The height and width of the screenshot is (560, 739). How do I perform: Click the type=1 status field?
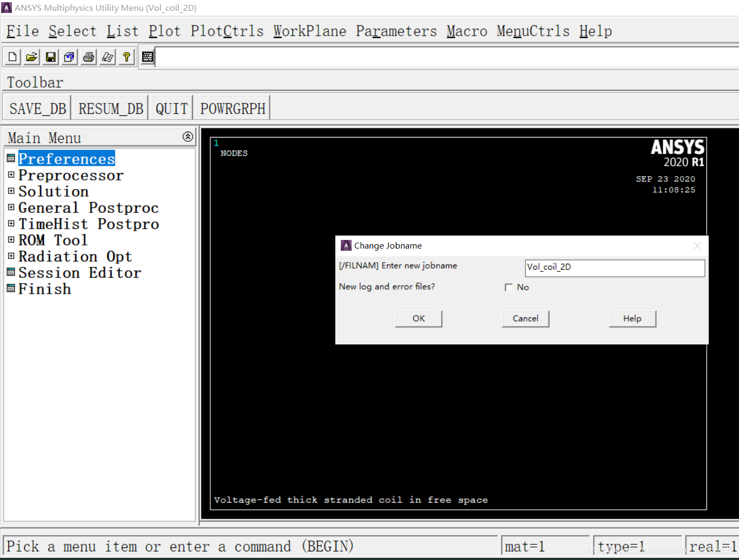pyautogui.click(x=638, y=546)
